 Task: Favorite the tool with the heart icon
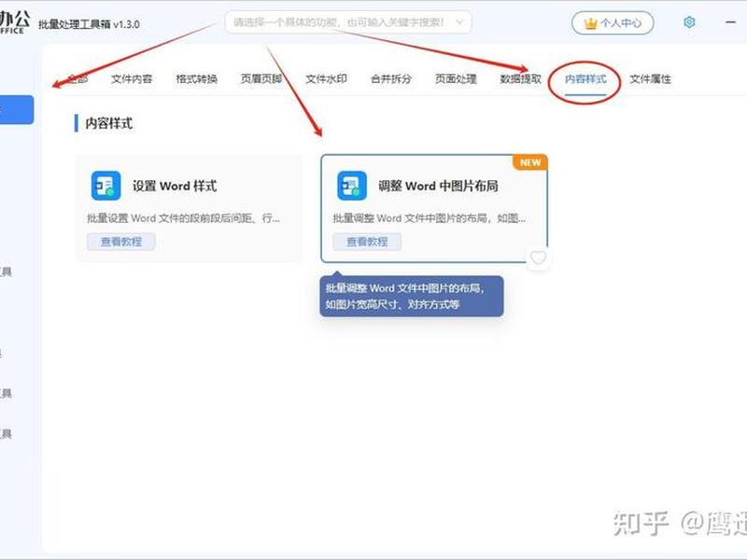pos(539,258)
